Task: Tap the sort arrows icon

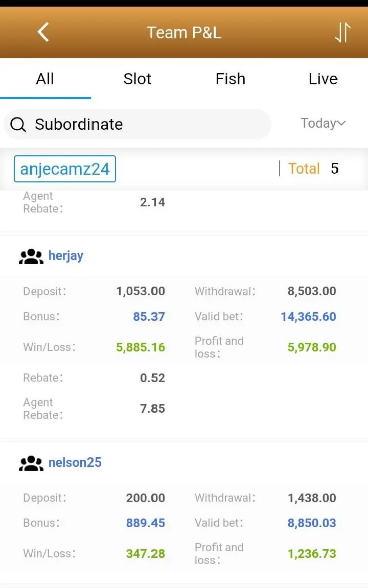Action: 342,32
